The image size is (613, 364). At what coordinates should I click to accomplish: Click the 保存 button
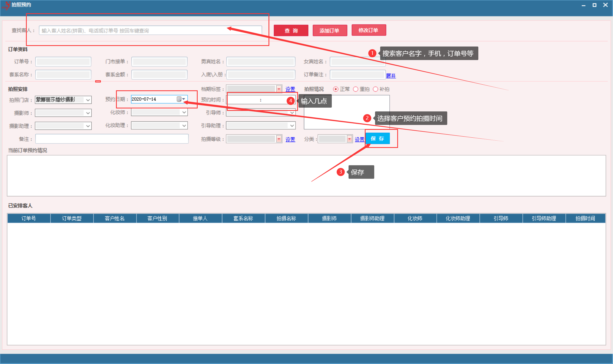click(377, 139)
